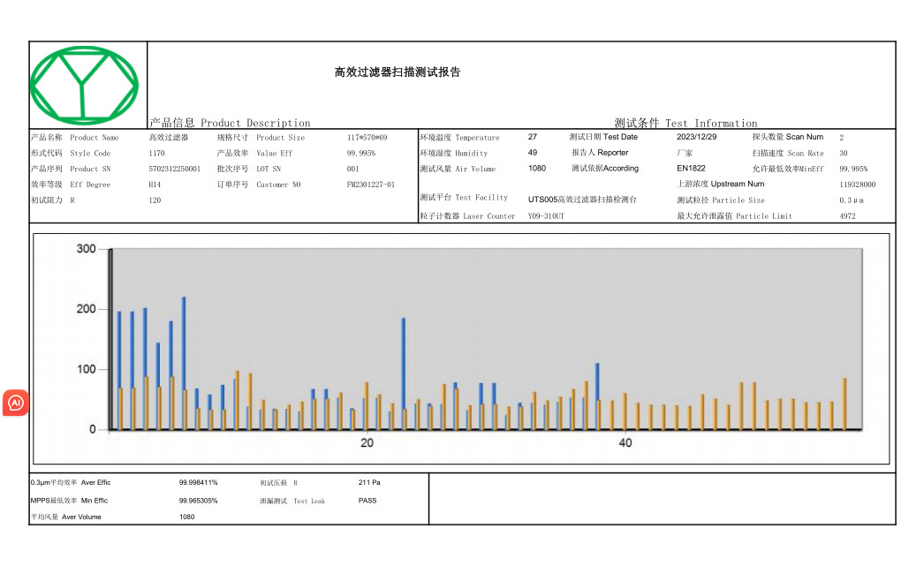Select the Test Information section heading
The width and height of the screenshot is (924, 574).
(685, 123)
